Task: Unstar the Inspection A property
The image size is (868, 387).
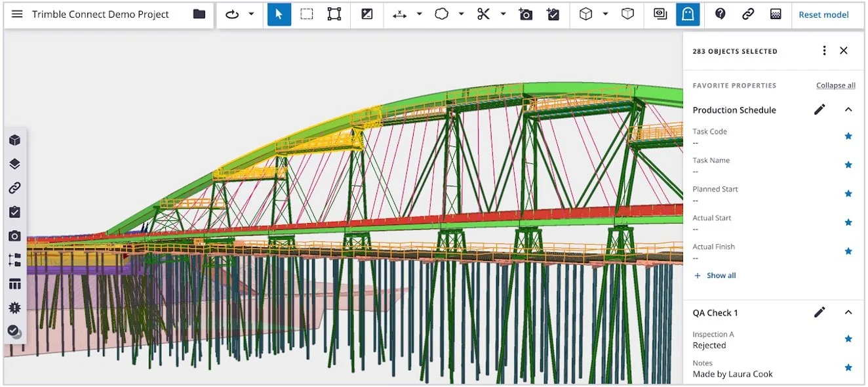Action: click(x=848, y=339)
